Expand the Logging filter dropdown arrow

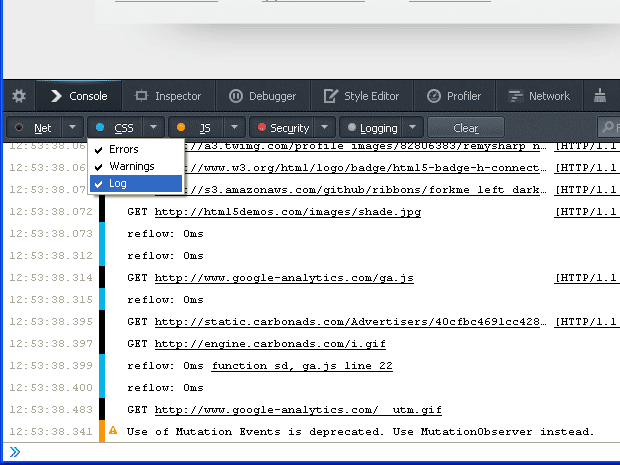click(412, 127)
